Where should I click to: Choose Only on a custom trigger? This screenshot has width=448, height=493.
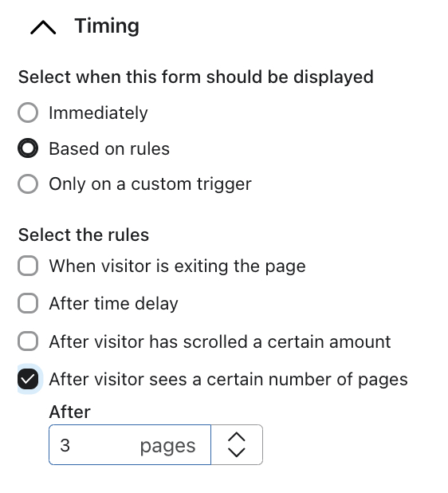tap(28, 183)
